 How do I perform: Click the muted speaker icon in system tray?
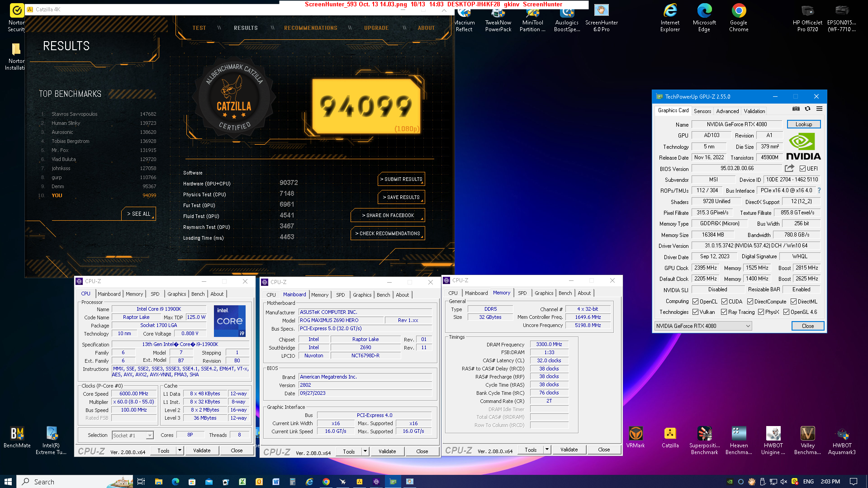[784, 482]
